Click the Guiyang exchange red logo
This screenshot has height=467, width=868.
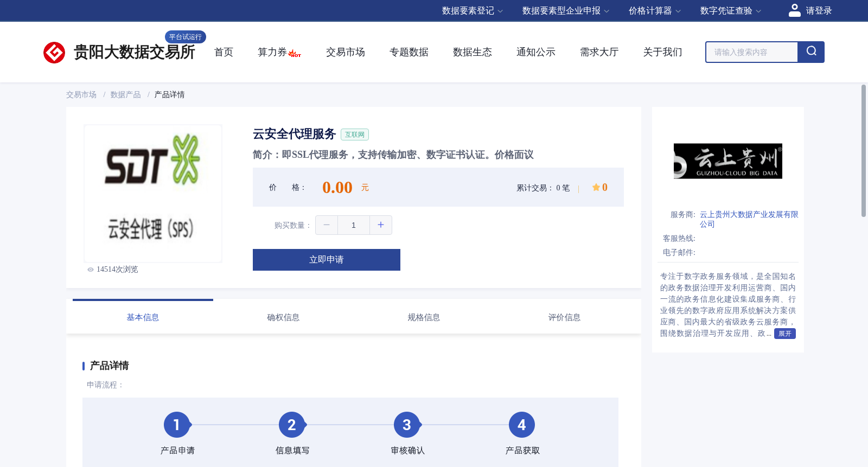pyautogui.click(x=54, y=53)
